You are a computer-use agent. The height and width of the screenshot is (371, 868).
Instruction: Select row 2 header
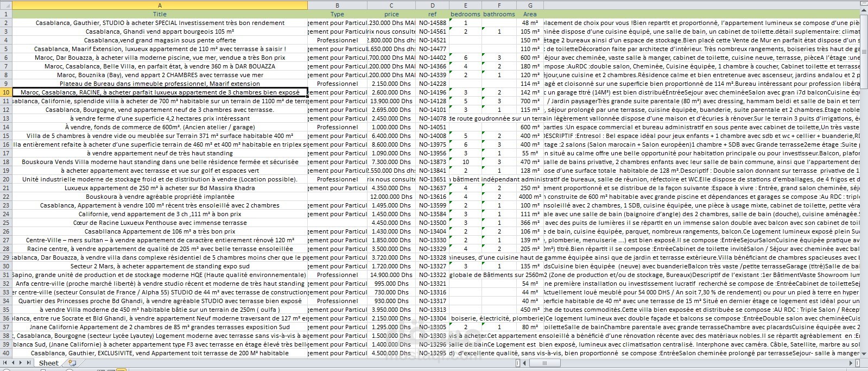[6, 23]
